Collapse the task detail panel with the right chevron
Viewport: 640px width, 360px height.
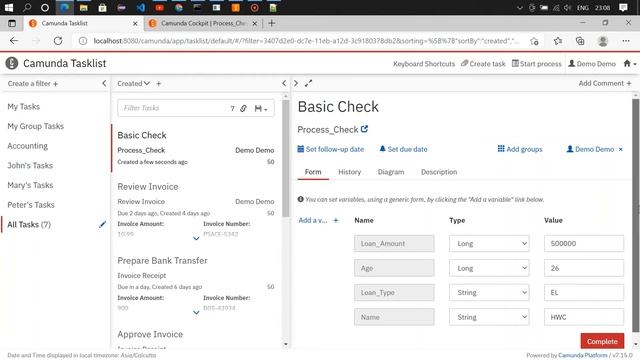[296, 83]
